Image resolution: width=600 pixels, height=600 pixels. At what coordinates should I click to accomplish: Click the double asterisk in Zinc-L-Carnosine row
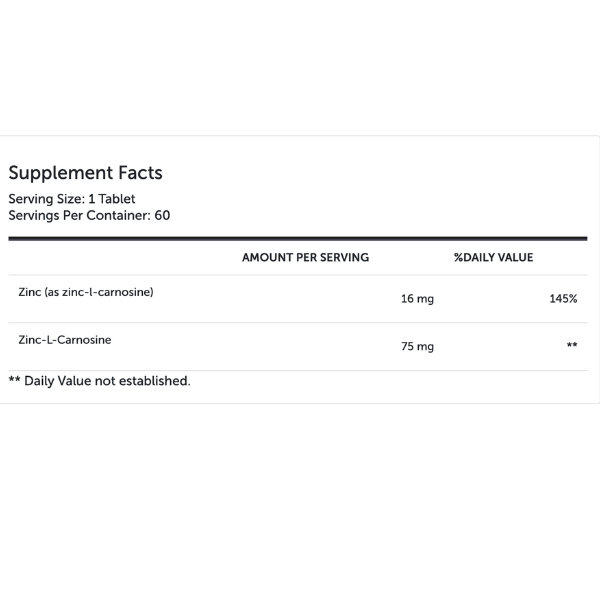[572, 345]
